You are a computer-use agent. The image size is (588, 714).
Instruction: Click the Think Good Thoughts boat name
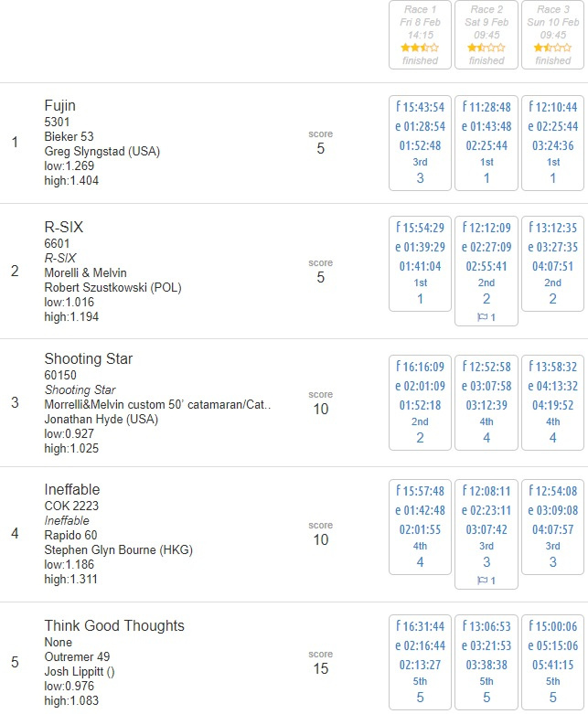114,625
